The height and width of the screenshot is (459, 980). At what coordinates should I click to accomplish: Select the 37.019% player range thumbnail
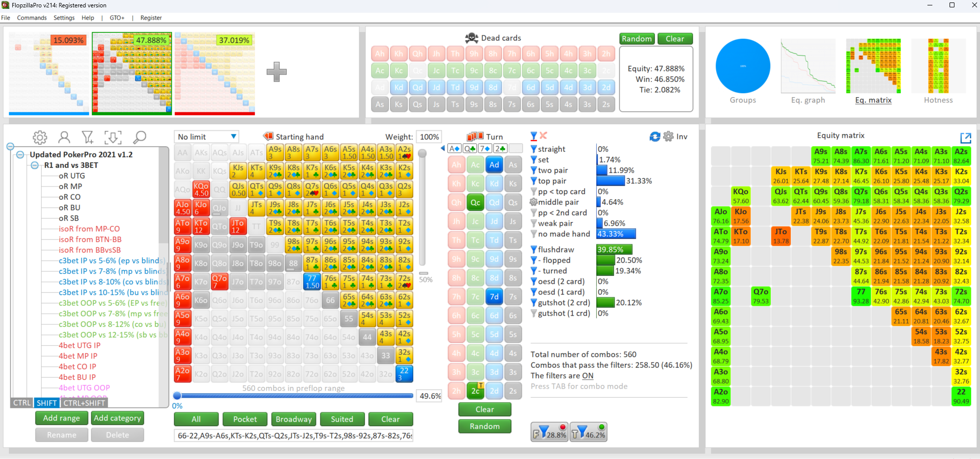(x=215, y=74)
